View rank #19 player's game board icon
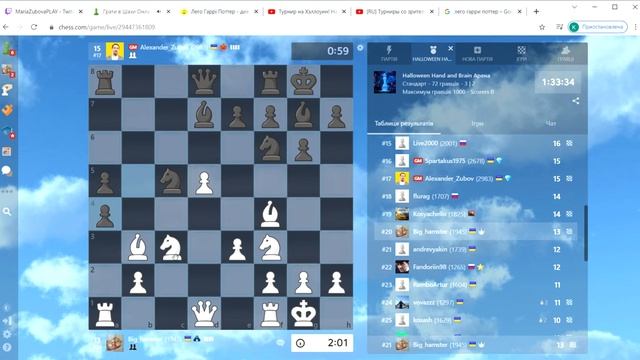 pos(569,214)
